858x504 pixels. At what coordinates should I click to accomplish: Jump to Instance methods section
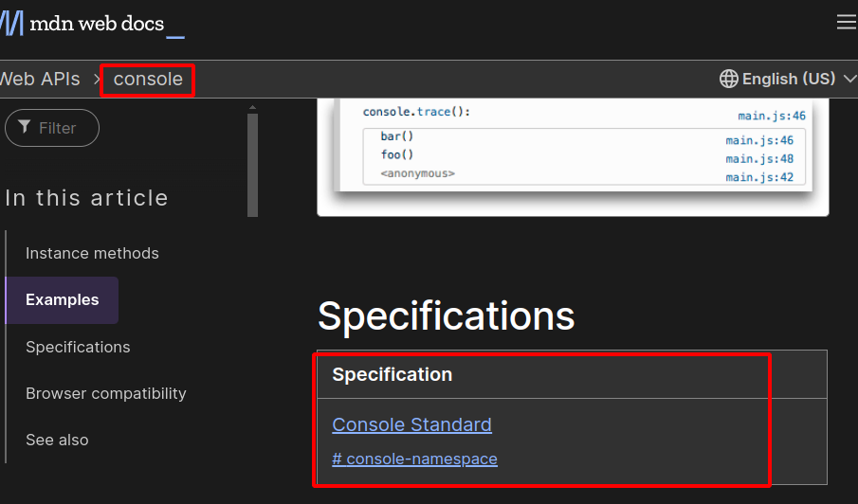click(x=92, y=253)
